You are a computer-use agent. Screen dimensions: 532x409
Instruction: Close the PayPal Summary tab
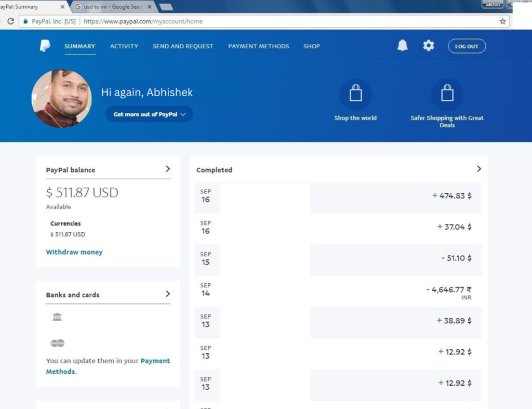62,7
